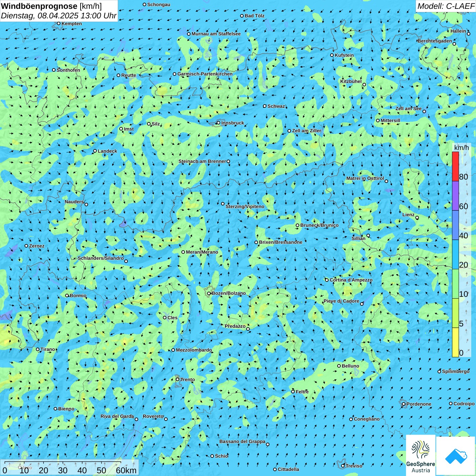Image resolution: width=476 pixels, height=476 pixels.
Task: Click the GeoSphere Austria logo
Action: (421, 455)
